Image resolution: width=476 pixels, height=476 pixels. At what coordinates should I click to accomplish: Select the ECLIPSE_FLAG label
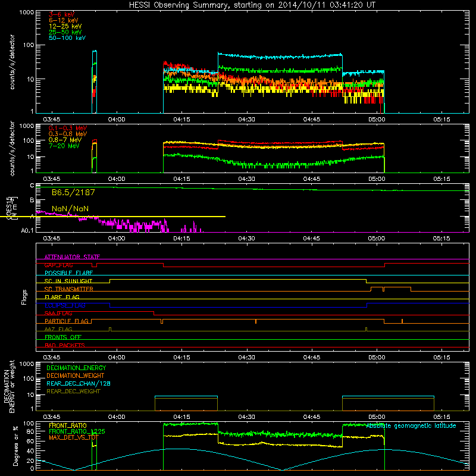65,305
